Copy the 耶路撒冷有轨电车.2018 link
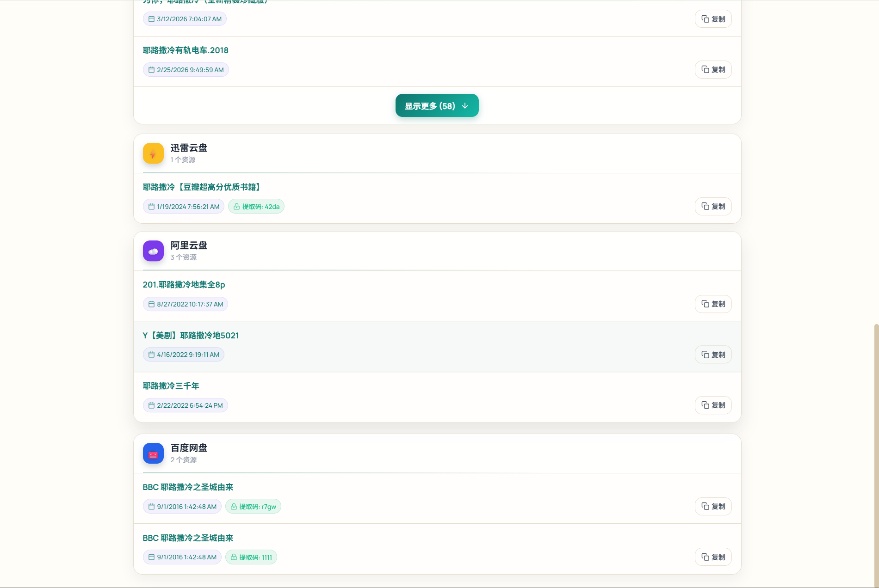879x588 pixels. coord(713,70)
